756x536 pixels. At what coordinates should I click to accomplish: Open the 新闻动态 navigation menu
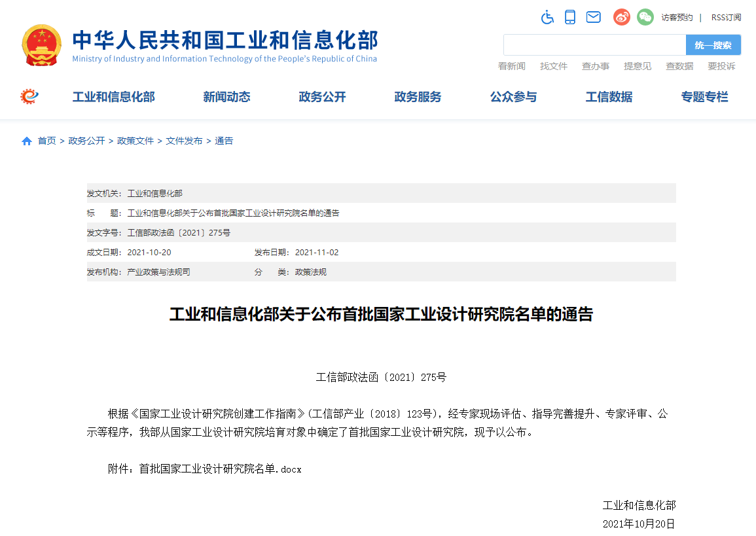pos(226,97)
